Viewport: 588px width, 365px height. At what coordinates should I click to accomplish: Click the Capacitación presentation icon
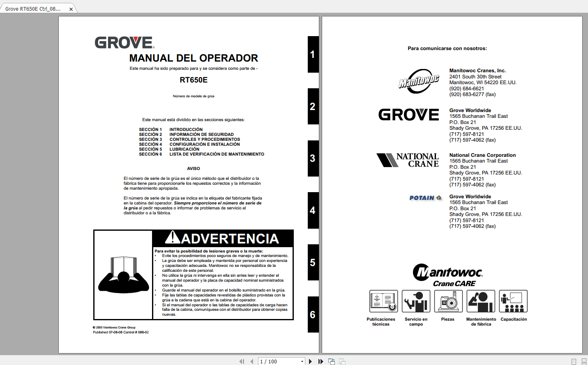[513, 301]
